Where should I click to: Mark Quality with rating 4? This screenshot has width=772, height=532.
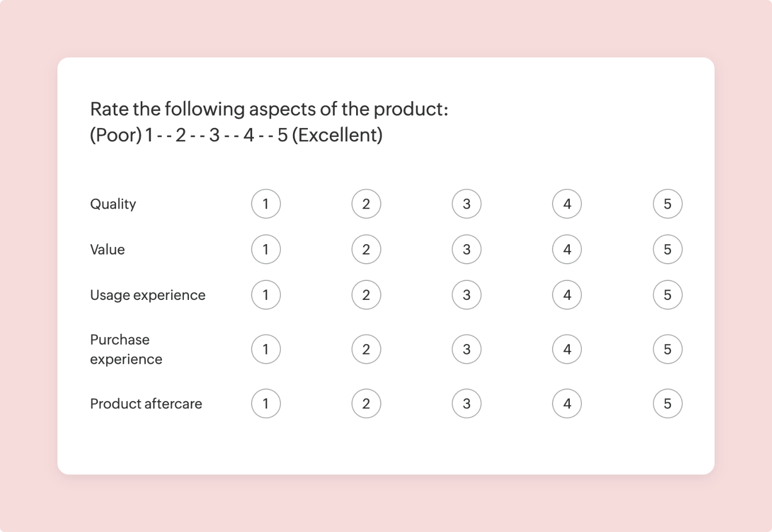567,204
